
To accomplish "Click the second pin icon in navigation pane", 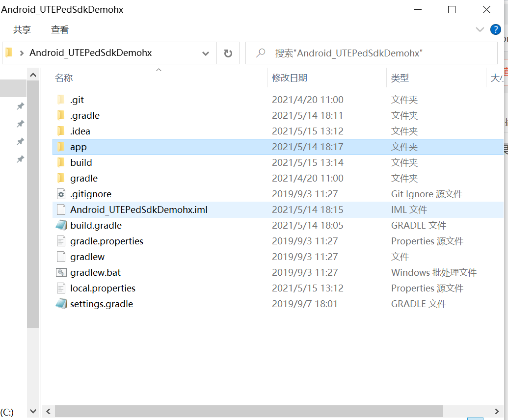I will (x=21, y=124).
